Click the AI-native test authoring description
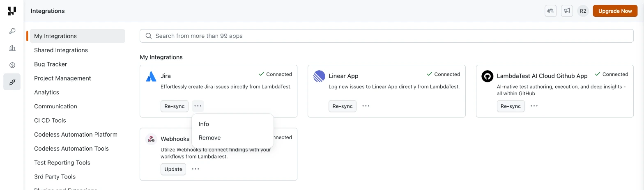The image size is (644, 190). [x=561, y=90]
